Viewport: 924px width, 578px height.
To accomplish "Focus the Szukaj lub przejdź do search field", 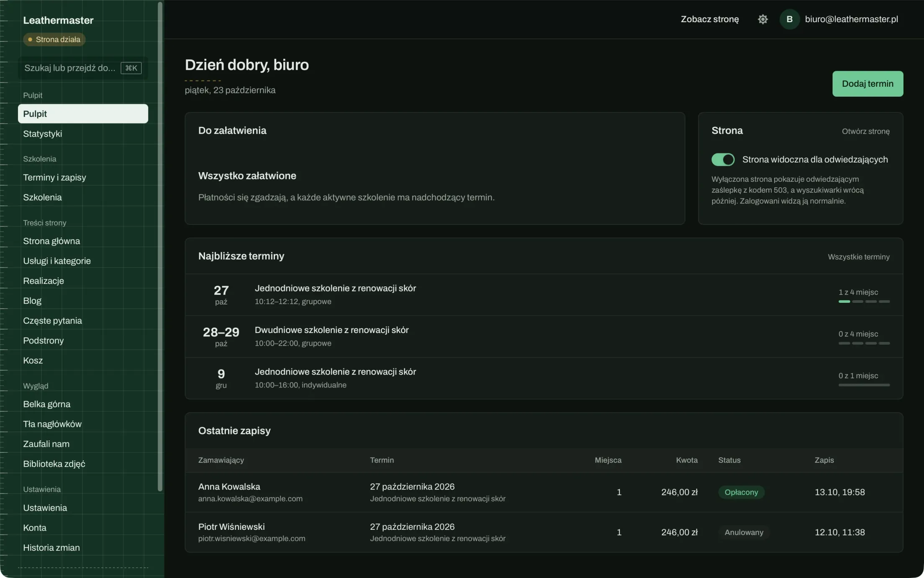I will [x=83, y=68].
